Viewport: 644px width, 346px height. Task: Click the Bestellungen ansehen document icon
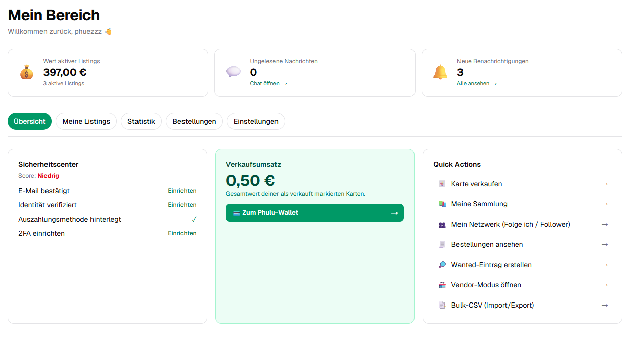point(442,244)
